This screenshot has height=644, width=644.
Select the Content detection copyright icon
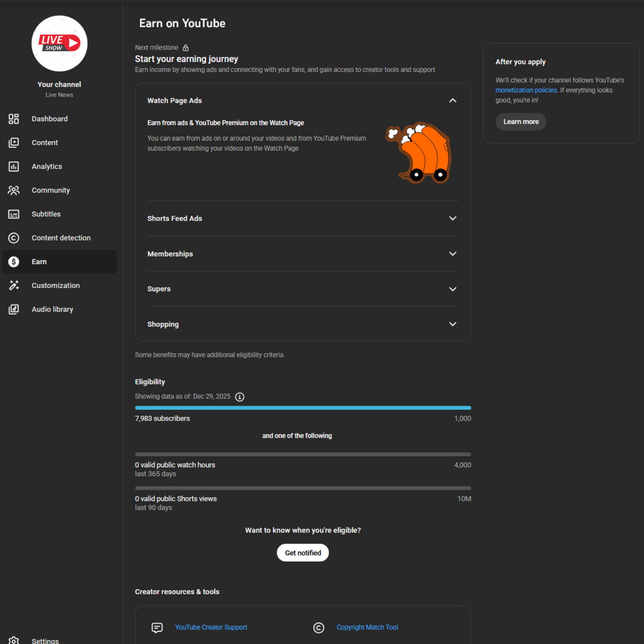coord(14,238)
